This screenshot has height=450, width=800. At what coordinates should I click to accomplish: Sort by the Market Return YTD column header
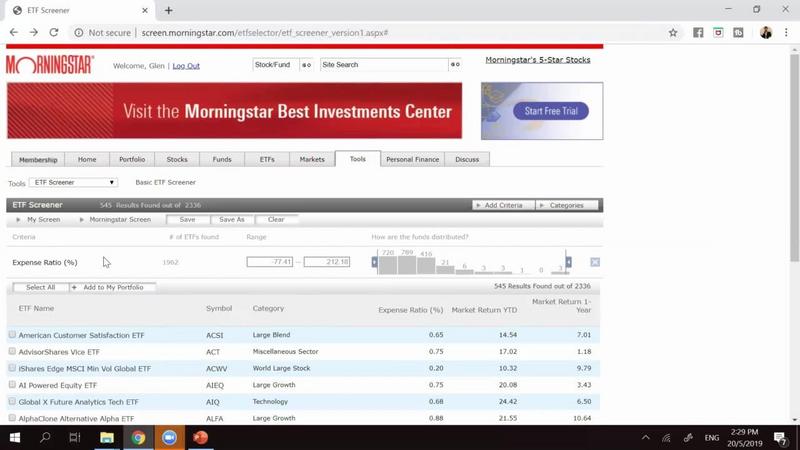pyautogui.click(x=484, y=310)
